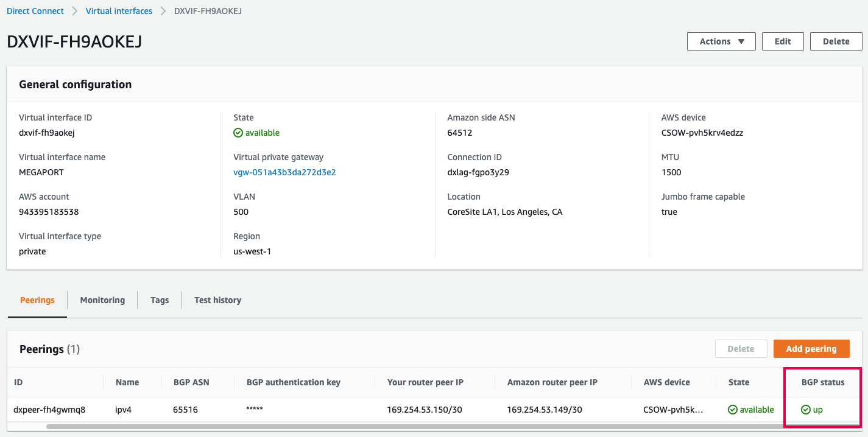
Task: Open the vgw-051a43b3da272d3e2 gateway link
Action: pyautogui.click(x=284, y=172)
